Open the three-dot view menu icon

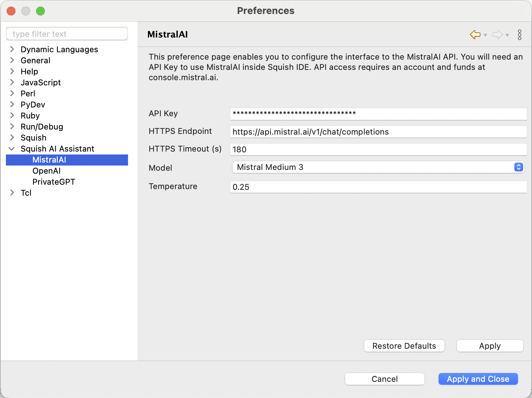pyautogui.click(x=519, y=35)
